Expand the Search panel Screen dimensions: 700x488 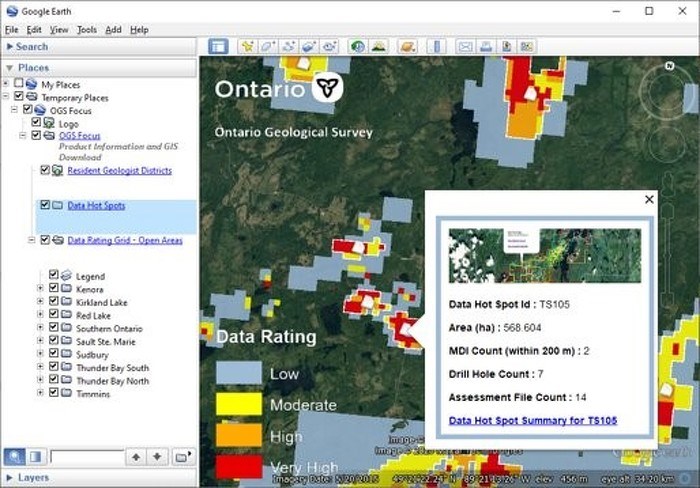(10, 46)
